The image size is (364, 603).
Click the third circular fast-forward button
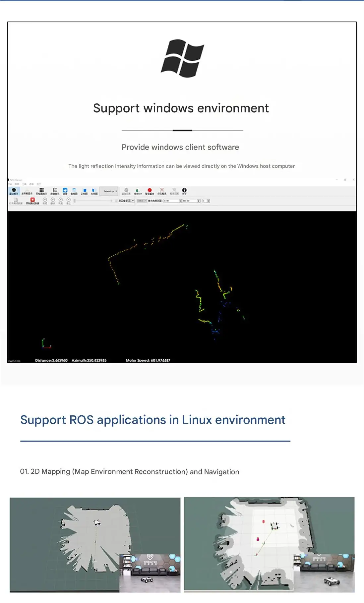click(x=61, y=201)
